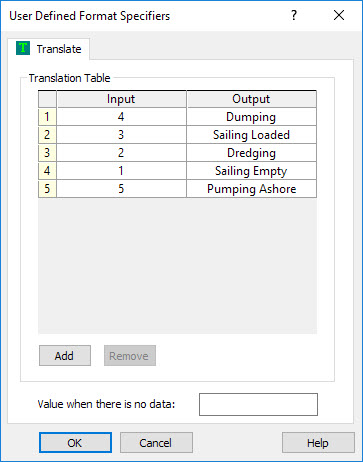This screenshot has width=363, height=462.
Task: Select the Dumping output cell
Action: (x=251, y=117)
